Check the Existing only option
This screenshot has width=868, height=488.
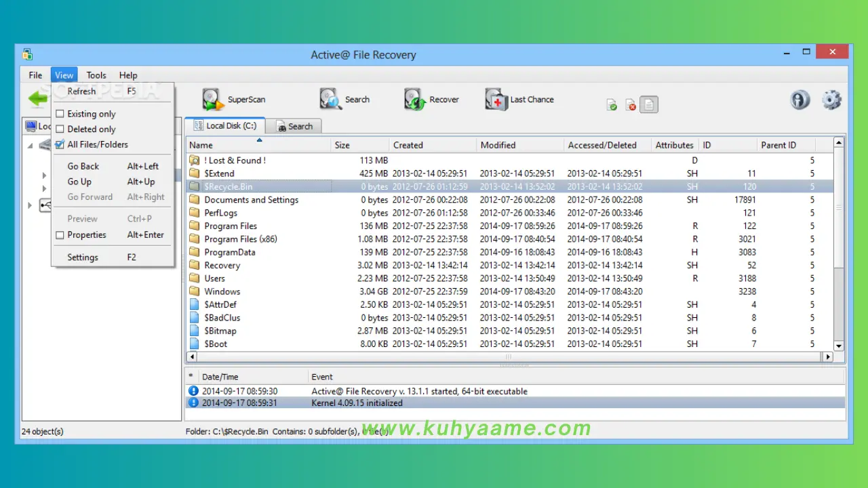tap(60, 114)
